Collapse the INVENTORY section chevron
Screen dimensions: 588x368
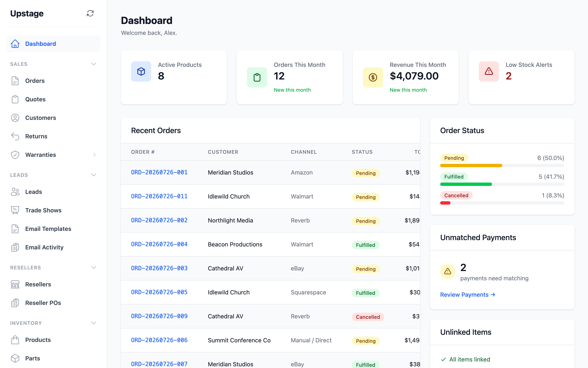[x=93, y=323]
